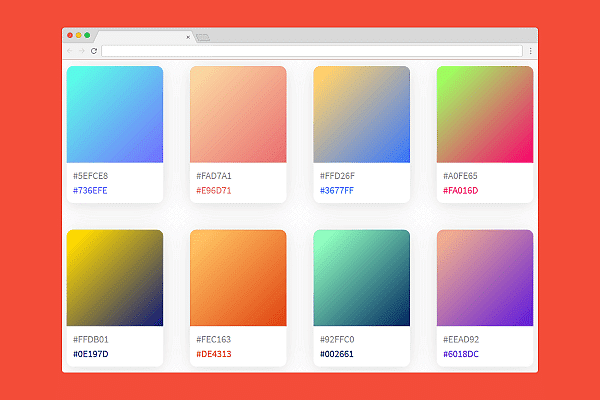This screenshot has height=400, width=600.
Task: Select the mint-to-dark-teal gradient swatch
Action: click(361, 278)
